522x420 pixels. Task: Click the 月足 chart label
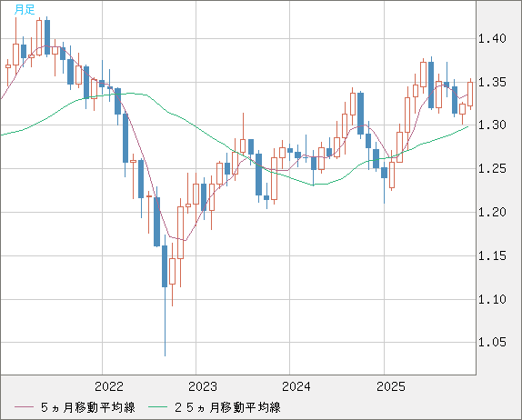pos(25,10)
